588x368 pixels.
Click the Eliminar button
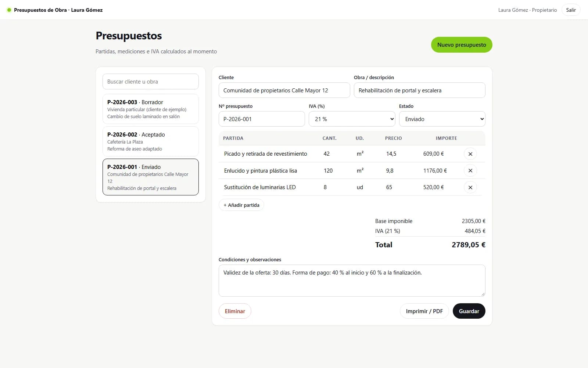click(235, 311)
